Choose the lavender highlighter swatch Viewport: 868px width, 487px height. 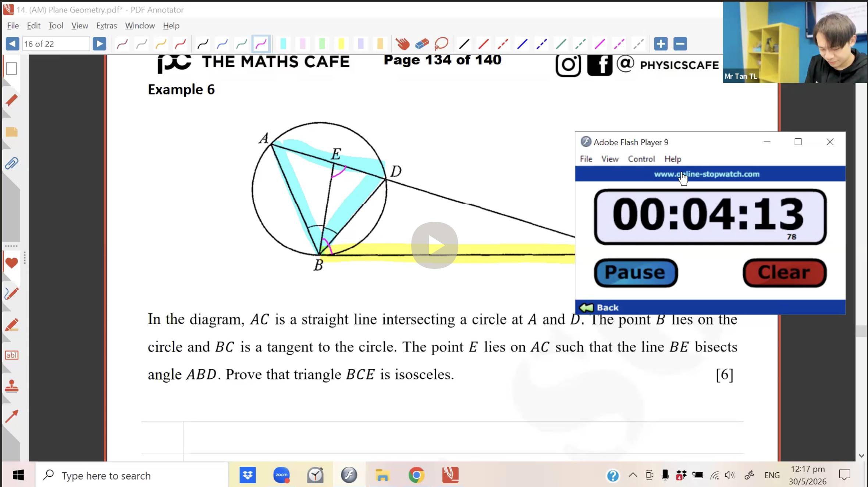pos(361,44)
